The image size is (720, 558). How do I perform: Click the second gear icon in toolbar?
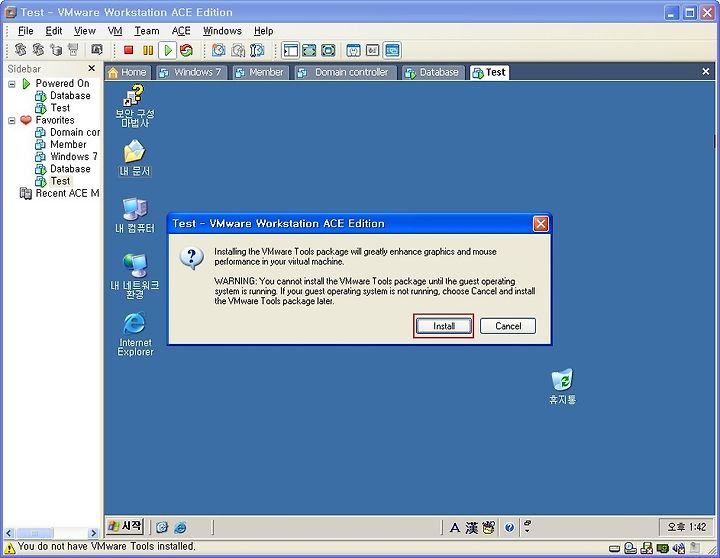(x=38, y=49)
